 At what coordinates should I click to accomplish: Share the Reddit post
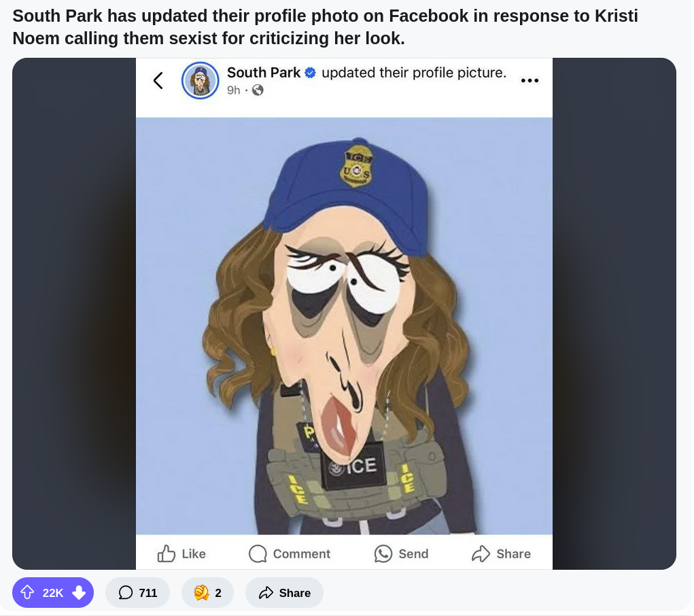[x=285, y=592]
